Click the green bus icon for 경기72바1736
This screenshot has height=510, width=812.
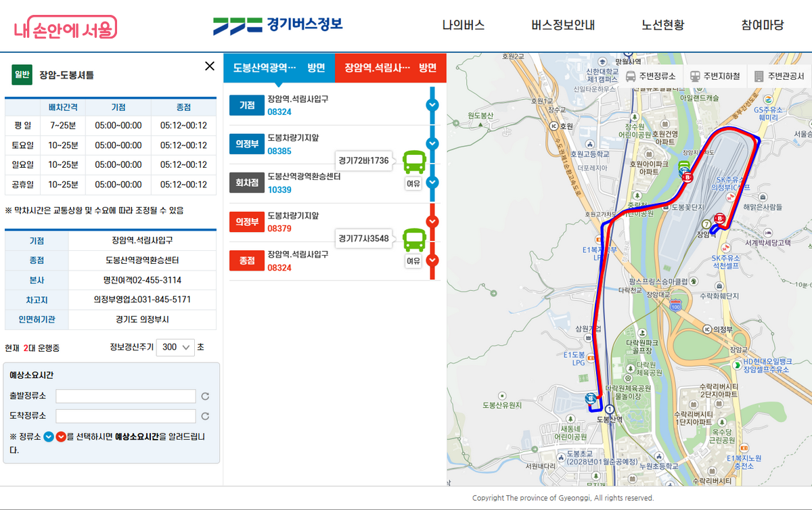point(414,162)
